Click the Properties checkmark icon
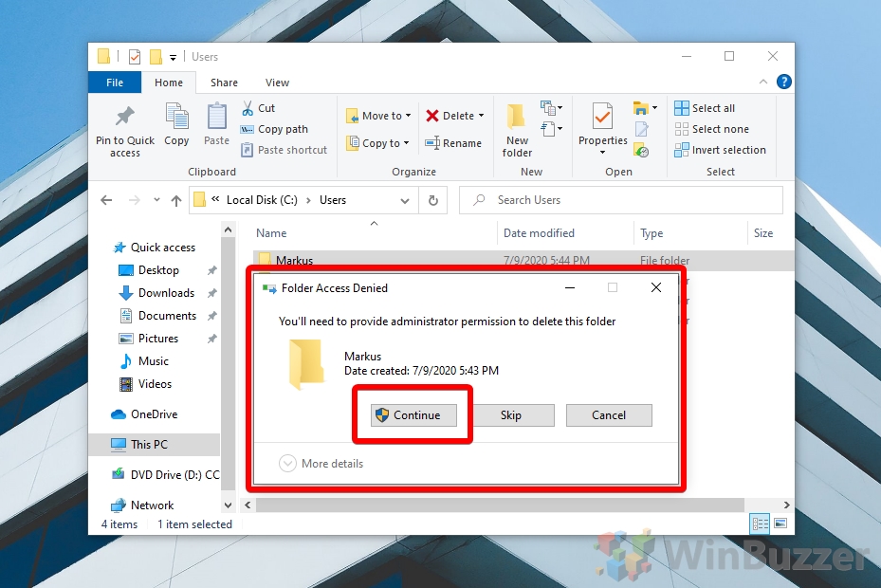The height and width of the screenshot is (588, 881). 602,117
